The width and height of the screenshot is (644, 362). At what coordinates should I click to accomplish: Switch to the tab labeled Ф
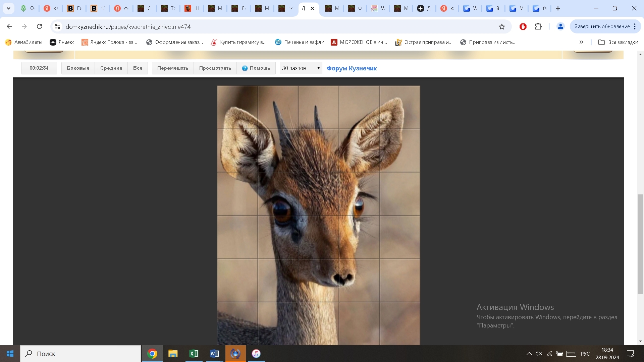click(355, 8)
